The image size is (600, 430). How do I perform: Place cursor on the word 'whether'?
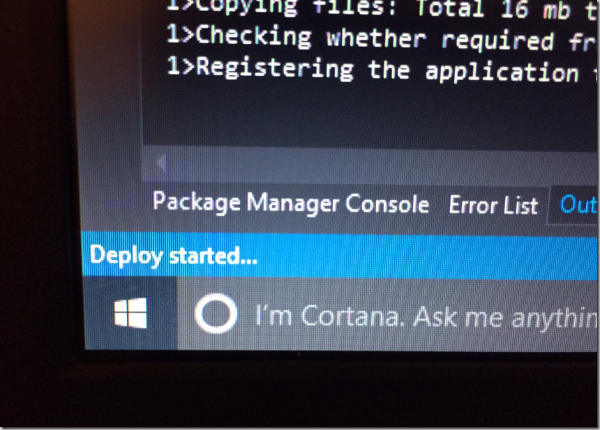[x=376, y=38]
